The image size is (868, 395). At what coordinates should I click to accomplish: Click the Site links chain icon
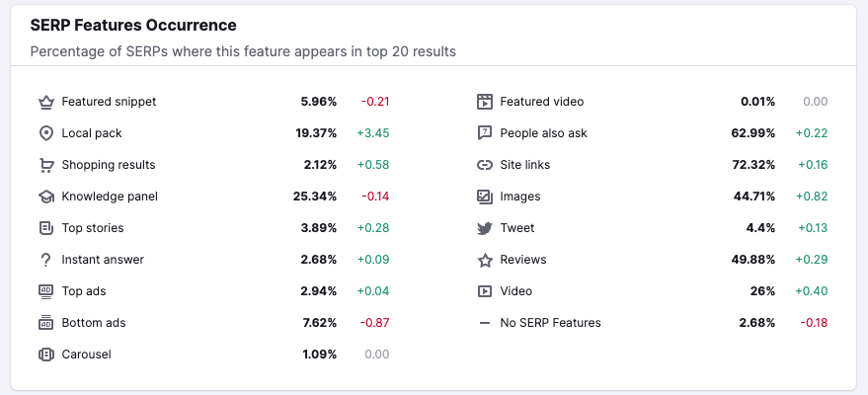[x=484, y=165]
